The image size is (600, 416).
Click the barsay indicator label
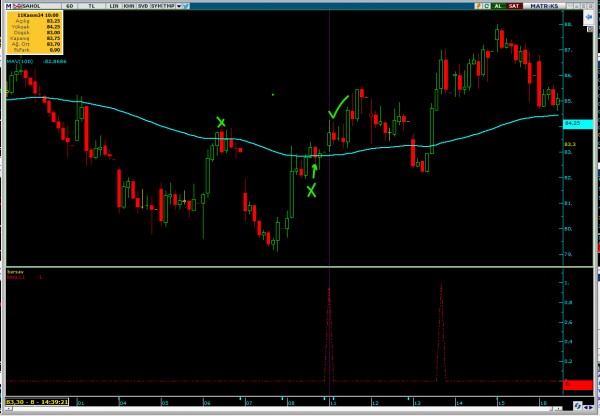(15, 272)
